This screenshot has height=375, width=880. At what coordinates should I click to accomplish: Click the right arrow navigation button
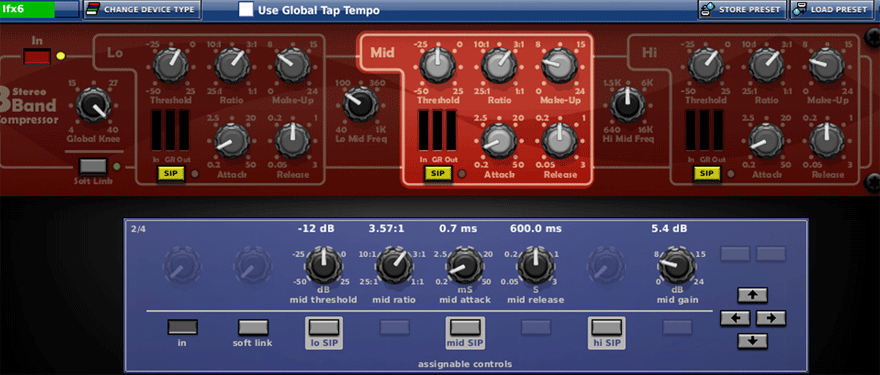pyautogui.click(x=770, y=318)
